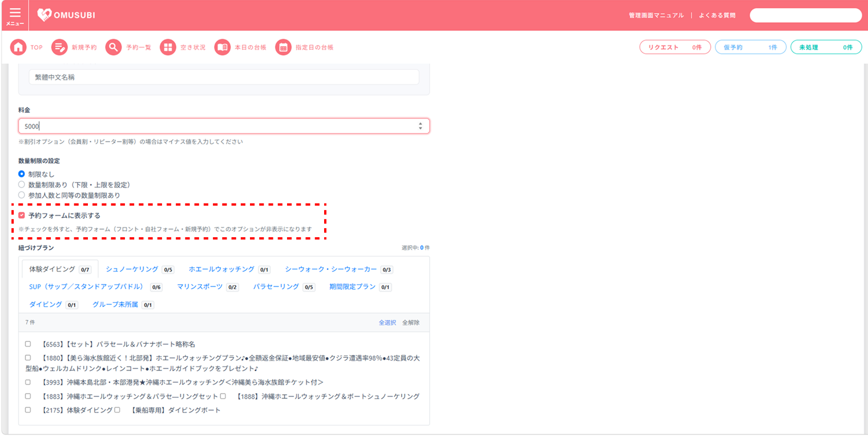Screen dimensions: 868x436
Task: Switch to ホエールウォッチング tab
Action: [229, 269]
